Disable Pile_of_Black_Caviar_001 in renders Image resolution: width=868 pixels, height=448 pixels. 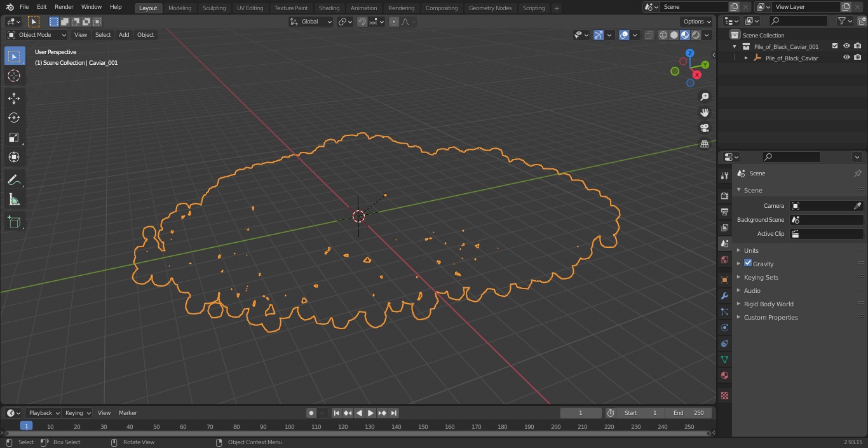(858, 46)
